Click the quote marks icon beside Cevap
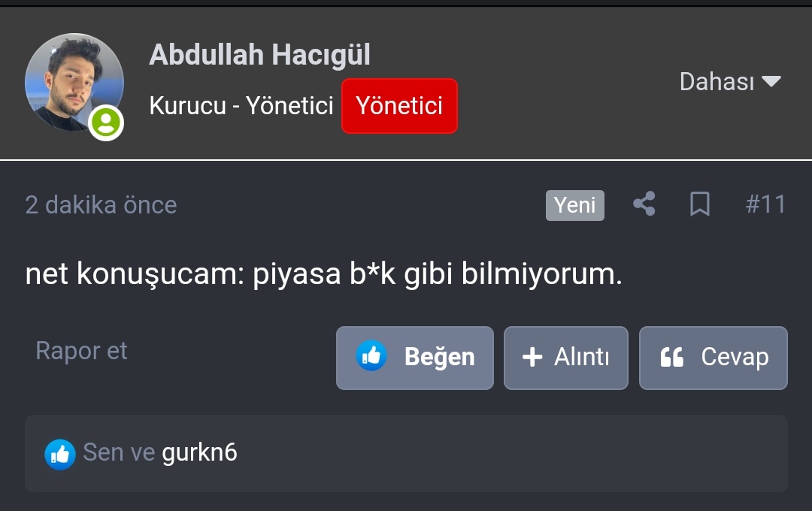The height and width of the screenshot is (511, 812). (671, 358)
